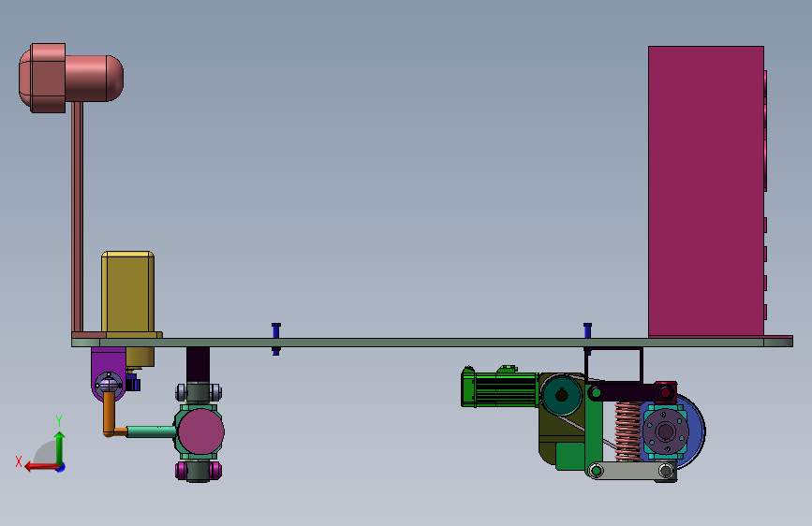Click the copper coil spring
The image size is (812, 526).
[627, 431]
